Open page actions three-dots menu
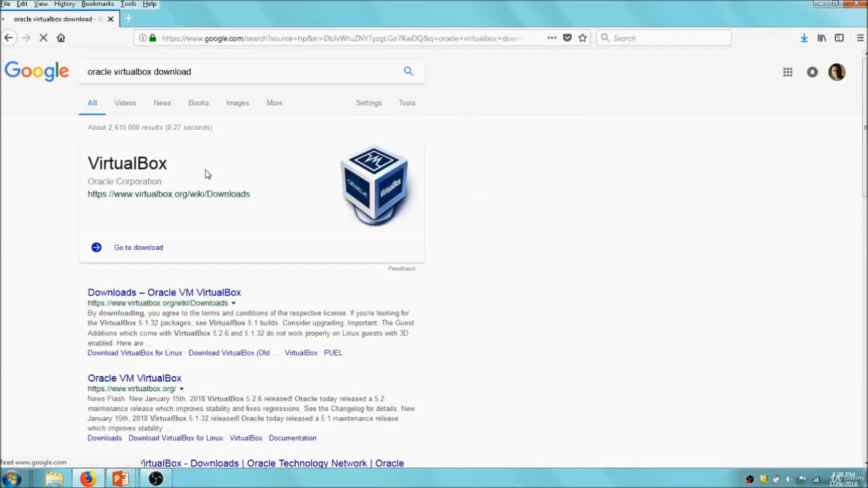The height and width of the screenshot is (488, 868). click(x=551, y=38)
